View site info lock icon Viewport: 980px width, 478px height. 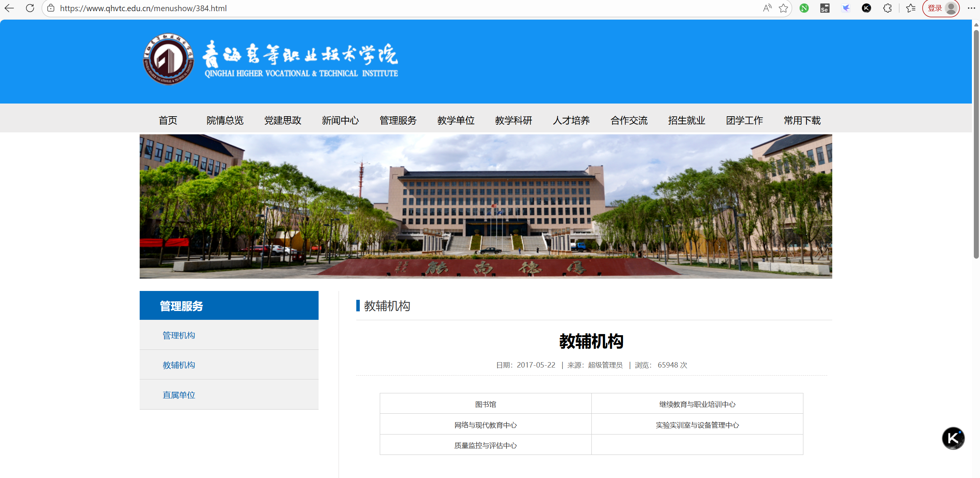[51, 8]
